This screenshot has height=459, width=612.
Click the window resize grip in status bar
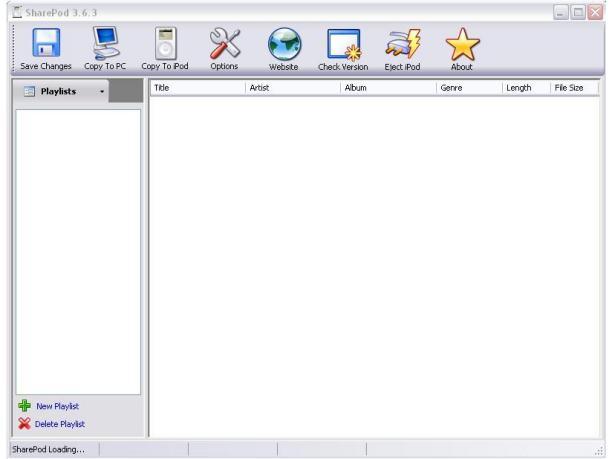[599, 452]
